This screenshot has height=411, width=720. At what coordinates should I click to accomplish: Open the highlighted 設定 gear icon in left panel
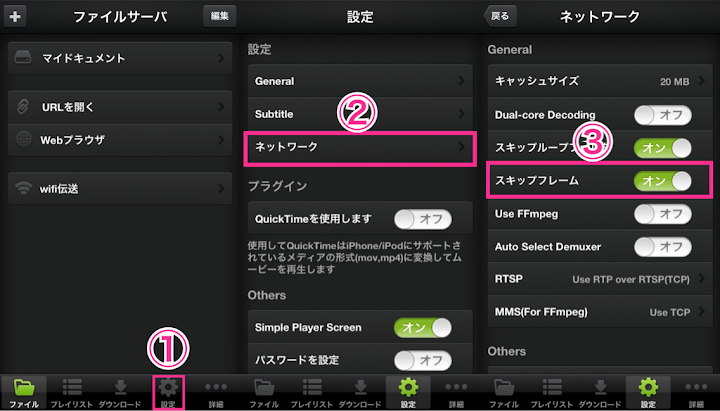[x=168, y=388]
